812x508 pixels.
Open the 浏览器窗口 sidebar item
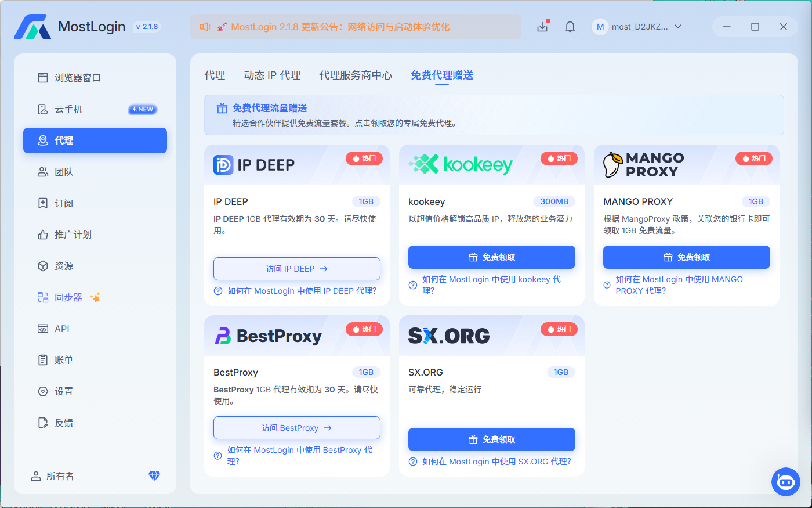pos(95,78)
